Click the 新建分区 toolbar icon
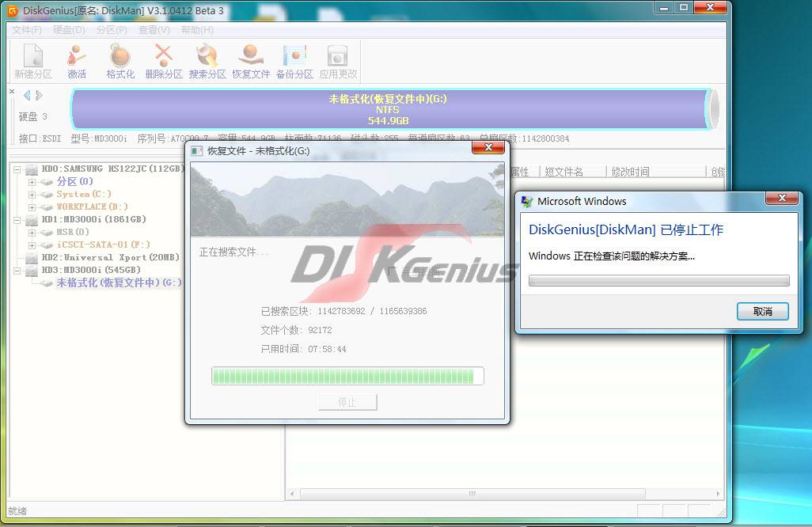812x527 pixels. (33, 61)
